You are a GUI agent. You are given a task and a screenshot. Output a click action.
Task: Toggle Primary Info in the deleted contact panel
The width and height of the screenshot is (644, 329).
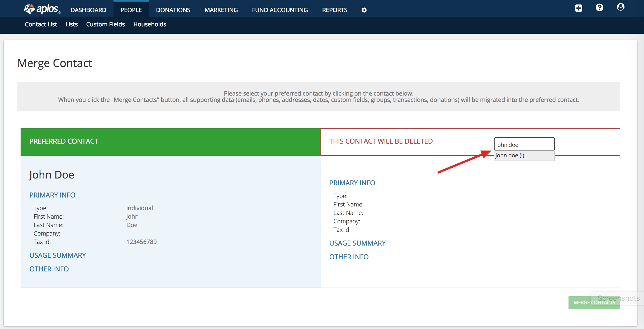[x=352, y=183]
